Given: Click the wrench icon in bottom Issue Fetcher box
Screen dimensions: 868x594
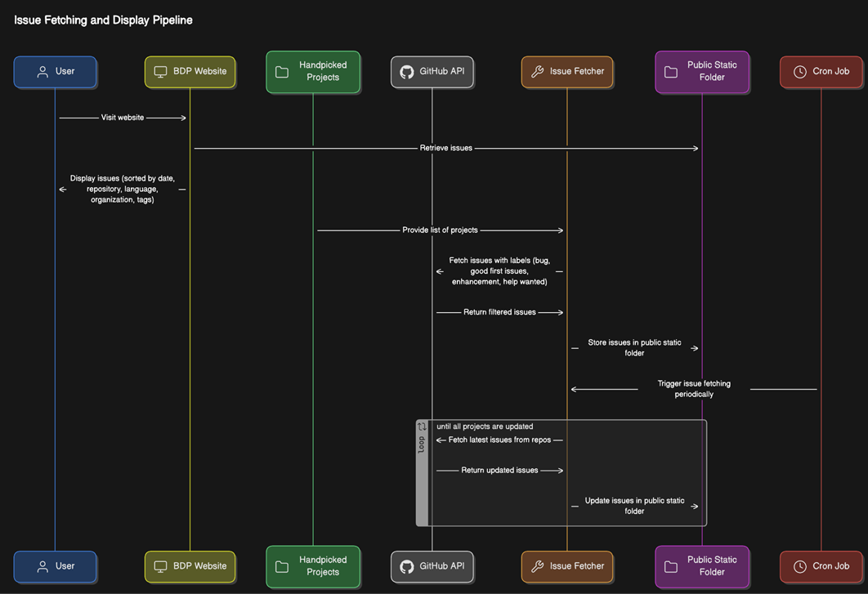Looking at the screenshot, I should (x=537, y=566).
